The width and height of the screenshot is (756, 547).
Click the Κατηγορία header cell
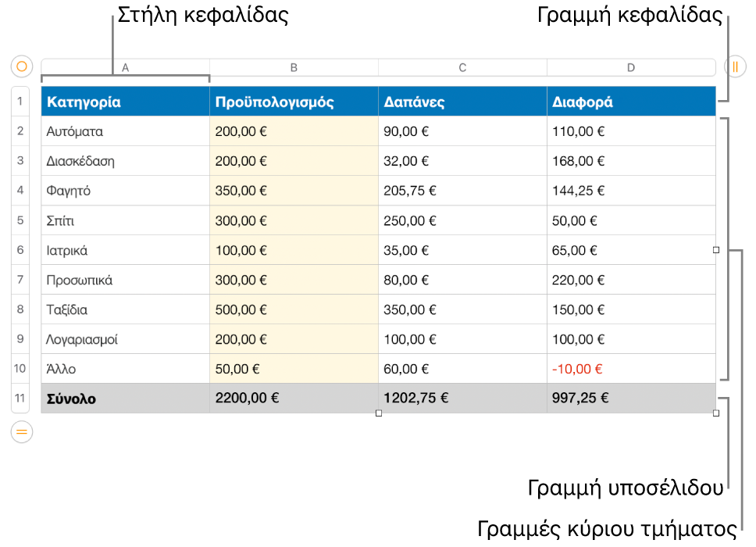click(x=126, y=102)
